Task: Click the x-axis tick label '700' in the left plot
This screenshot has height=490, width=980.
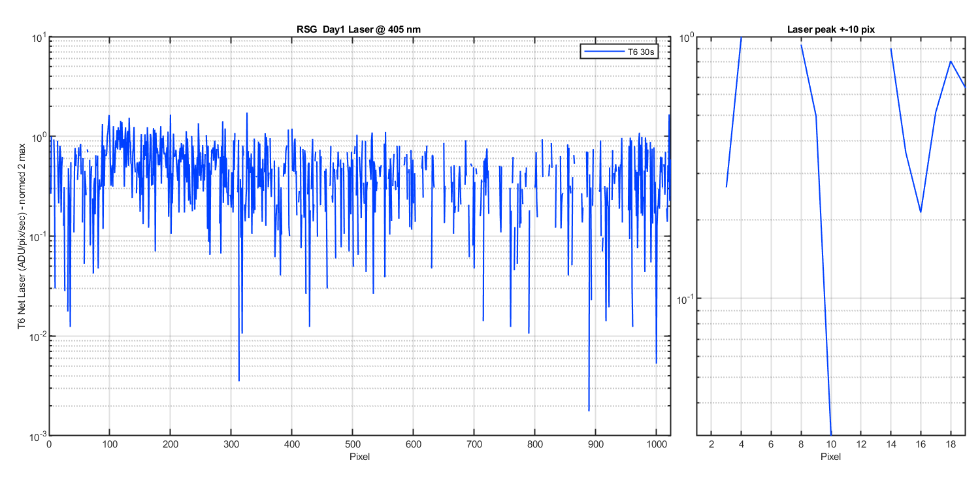Action: pyautogui.click(x=474, y=444)
